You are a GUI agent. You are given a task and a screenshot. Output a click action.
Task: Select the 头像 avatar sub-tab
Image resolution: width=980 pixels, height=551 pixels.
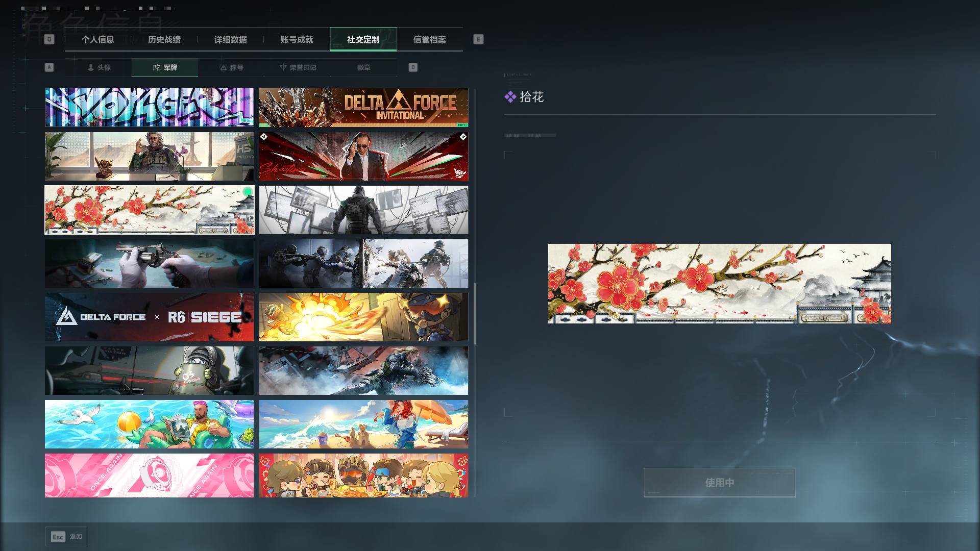point(99,67)
